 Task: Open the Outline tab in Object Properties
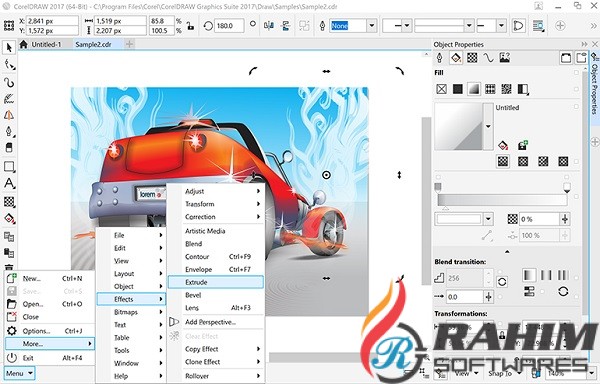point(440,58)
